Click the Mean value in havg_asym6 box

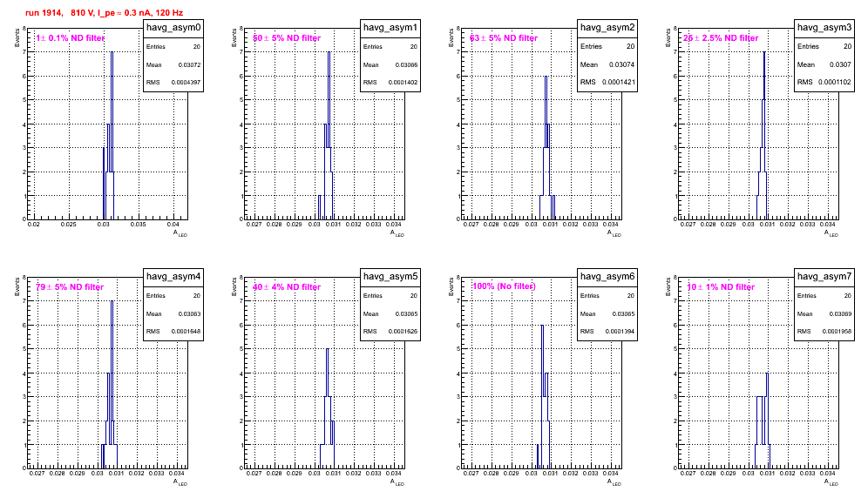[x=623, y=313]
